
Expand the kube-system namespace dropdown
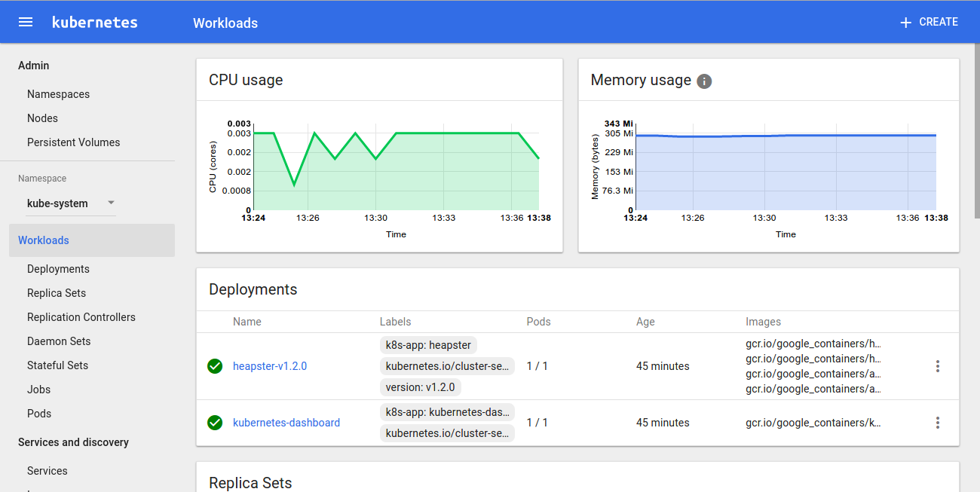pos(71,203)
